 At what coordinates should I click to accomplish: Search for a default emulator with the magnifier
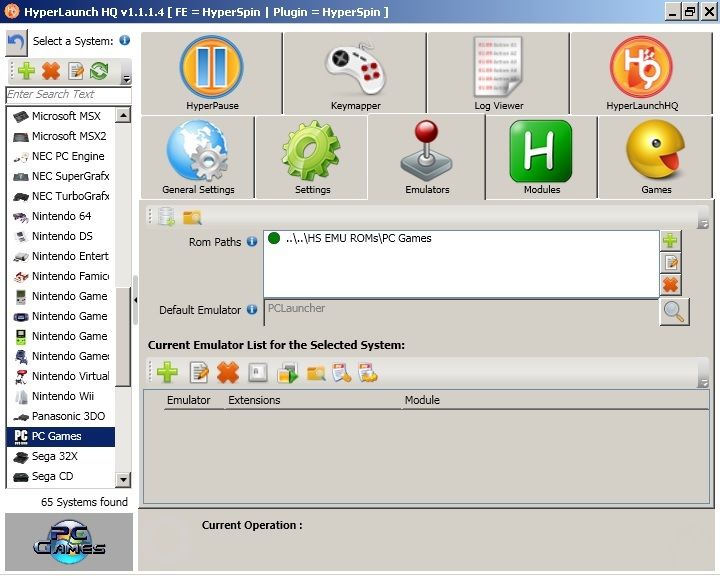[x=675, y=311]
